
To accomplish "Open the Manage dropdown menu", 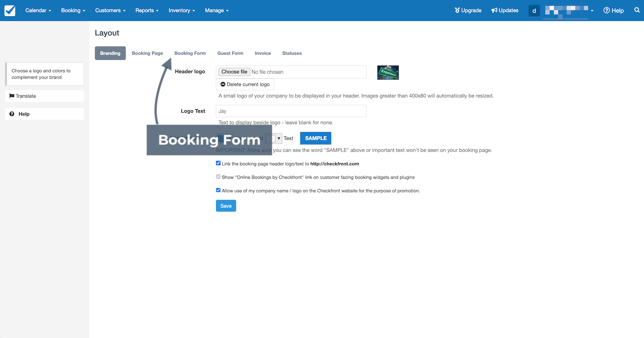I will (x=217, y=10).
